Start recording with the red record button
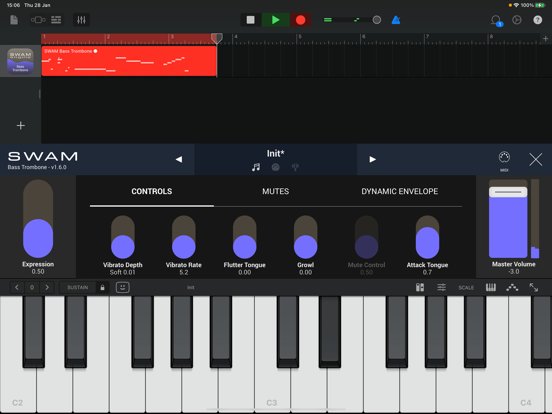Image resolution: width=552 pixels, height=414 pixels. click(300, 20)
